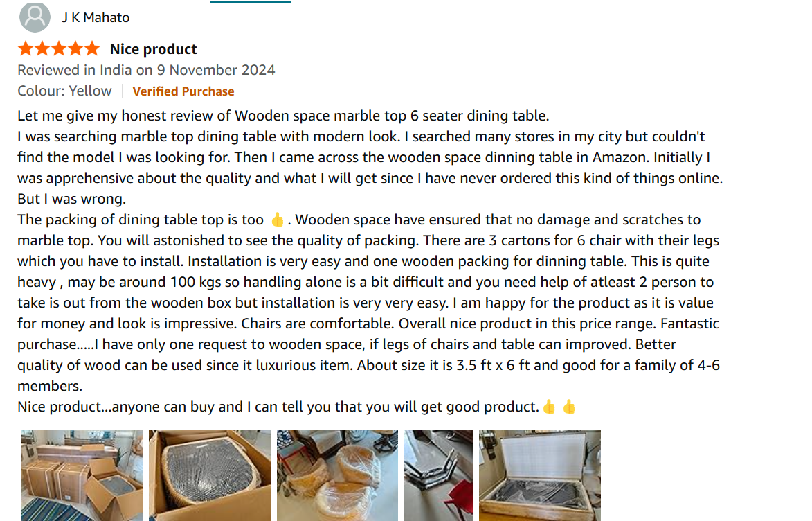Open thumbnail of open wooden crate

pos(540,475)
